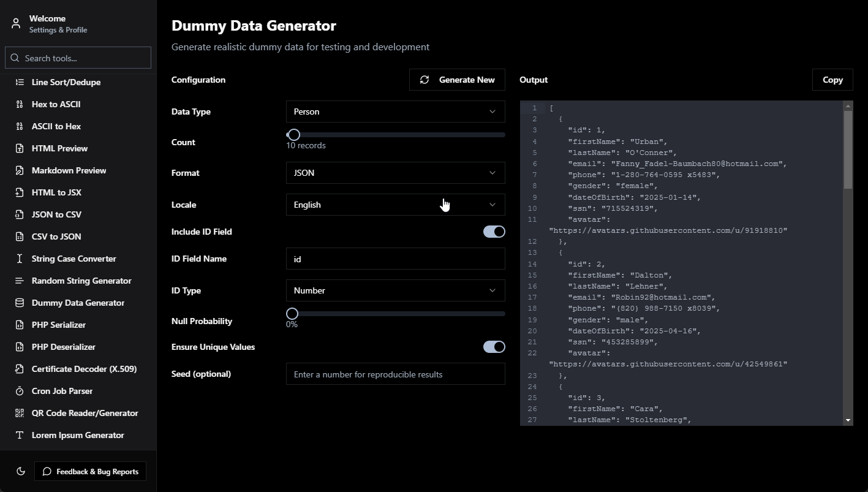Copy the generated output
The height and width of the screenshot is (492, 868).
point(832,80)
